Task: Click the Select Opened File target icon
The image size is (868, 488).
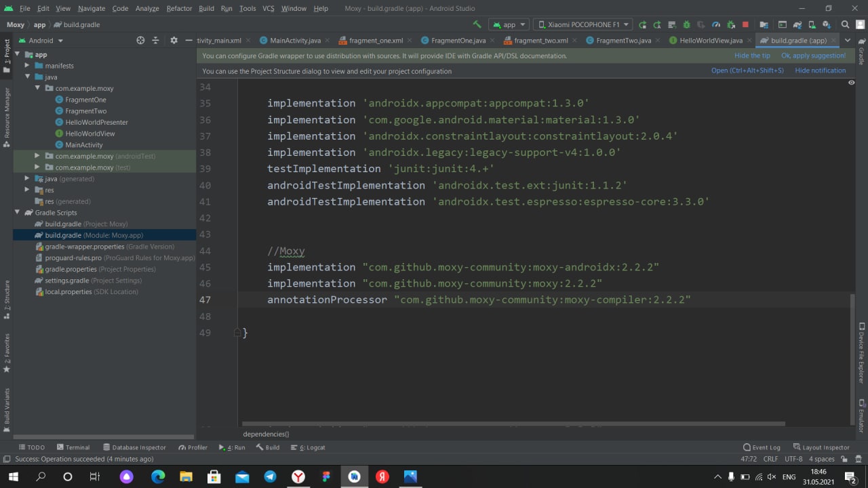Action: click(x=140, y=41)
